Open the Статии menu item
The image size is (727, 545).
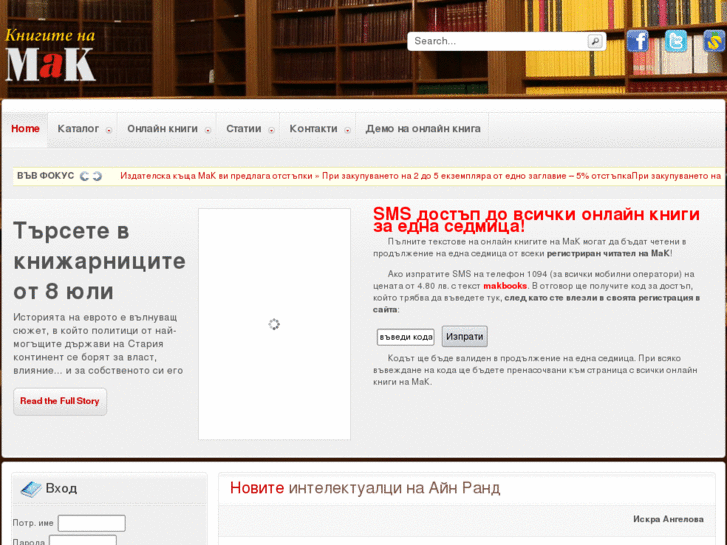point(244,129)
